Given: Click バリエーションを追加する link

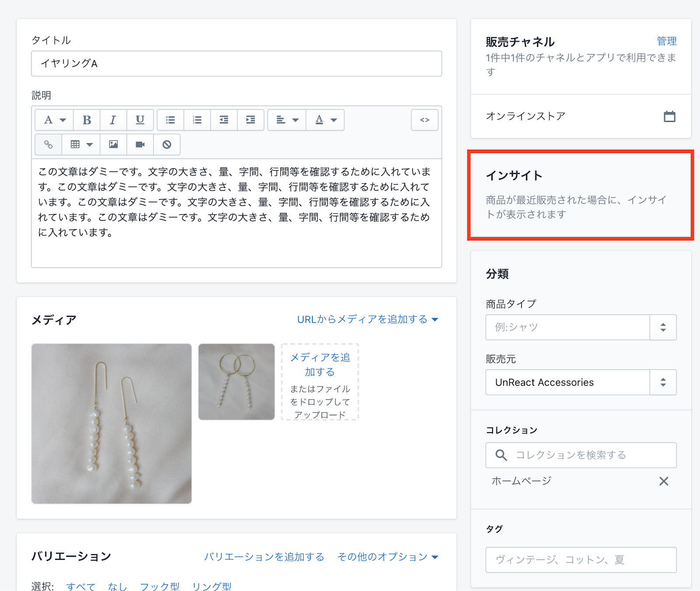Looking at the screenshot, I should [264, 556].
